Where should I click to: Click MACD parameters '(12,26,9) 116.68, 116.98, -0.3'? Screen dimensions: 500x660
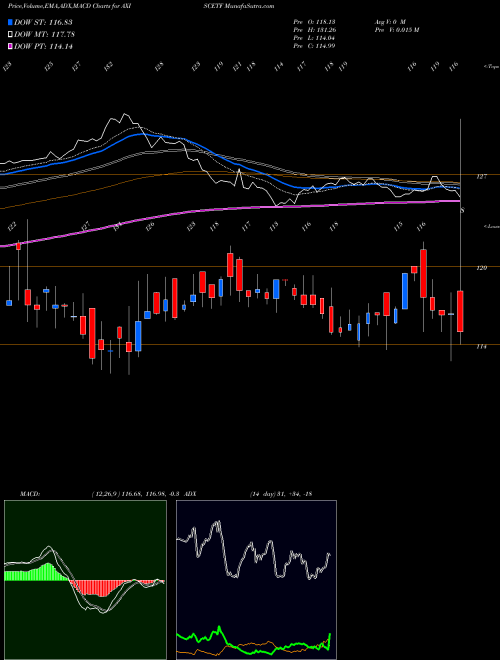pos(136,494)
